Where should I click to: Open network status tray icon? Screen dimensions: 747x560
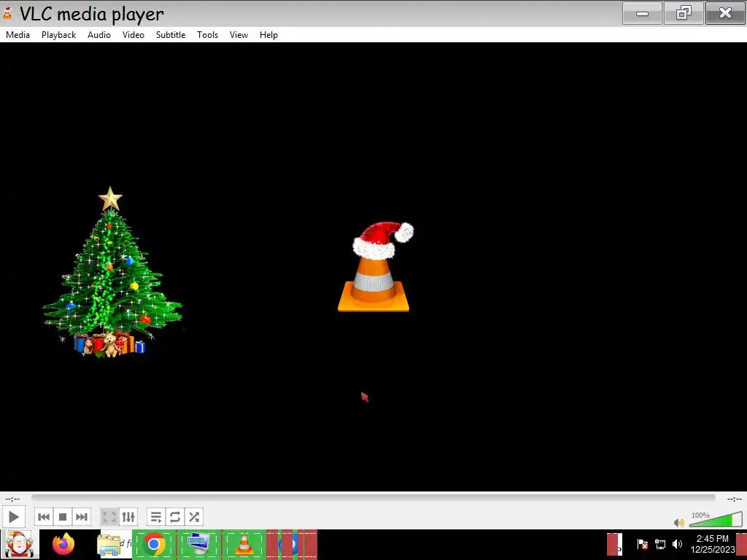coord(659,544)
